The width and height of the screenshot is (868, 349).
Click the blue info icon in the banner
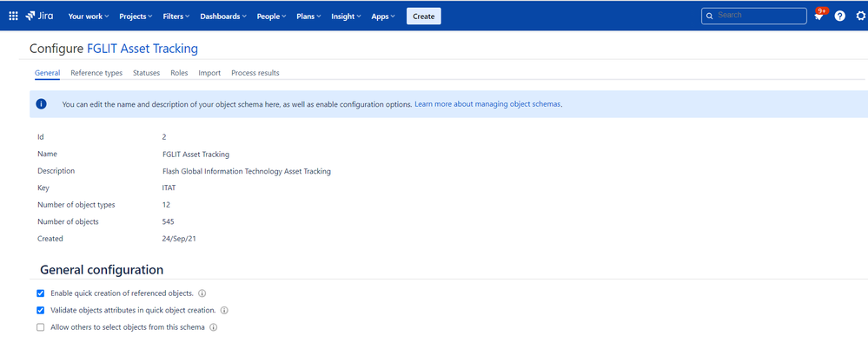(x=41, y=104)
